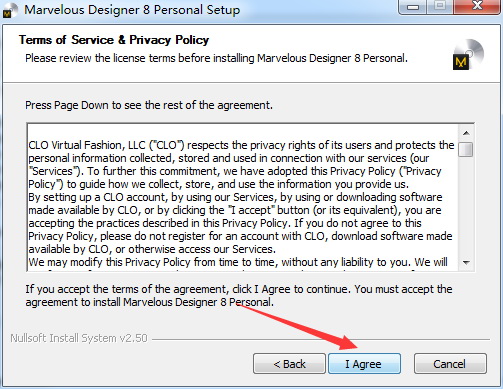This screenshot has width=503, height=389.
Task: Click the 'Marvelous Designer 8 Personal Setup' title
Action: coord(132,10)
